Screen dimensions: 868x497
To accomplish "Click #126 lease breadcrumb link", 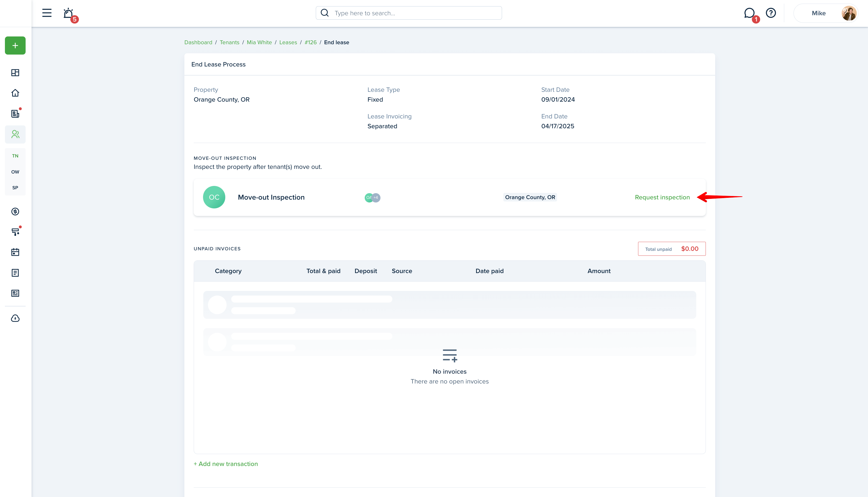I will pyautogui.click(x=311, y=42).
